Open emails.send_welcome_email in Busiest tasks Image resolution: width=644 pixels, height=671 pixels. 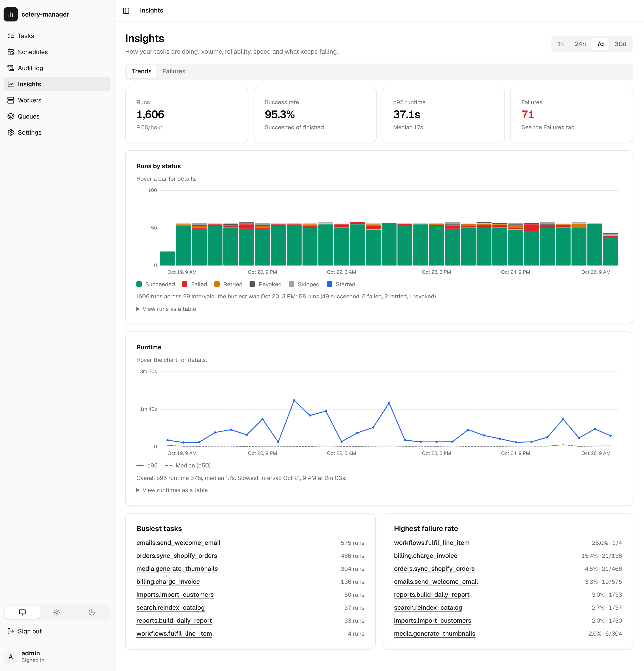pyautogui.click(x=178, y=543)
